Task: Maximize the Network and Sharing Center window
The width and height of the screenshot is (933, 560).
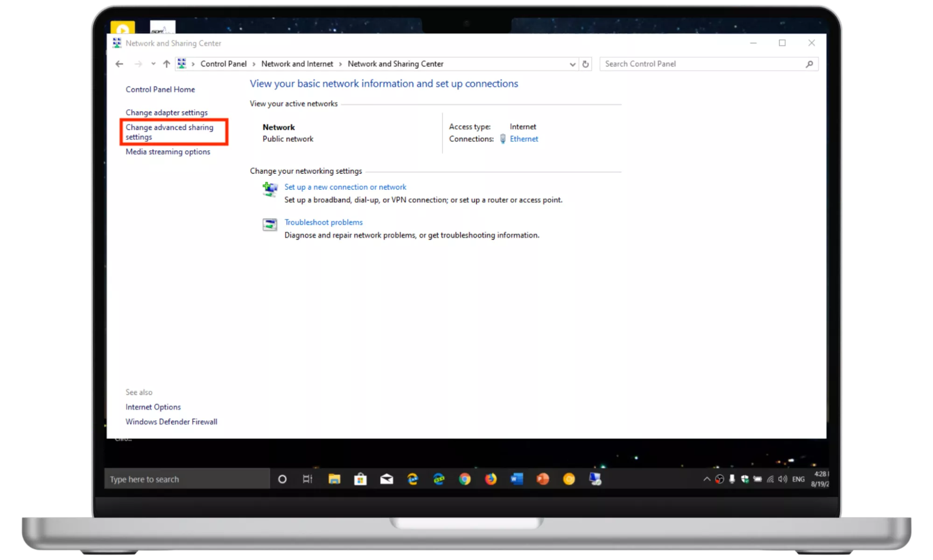Action: click(782, 43)
